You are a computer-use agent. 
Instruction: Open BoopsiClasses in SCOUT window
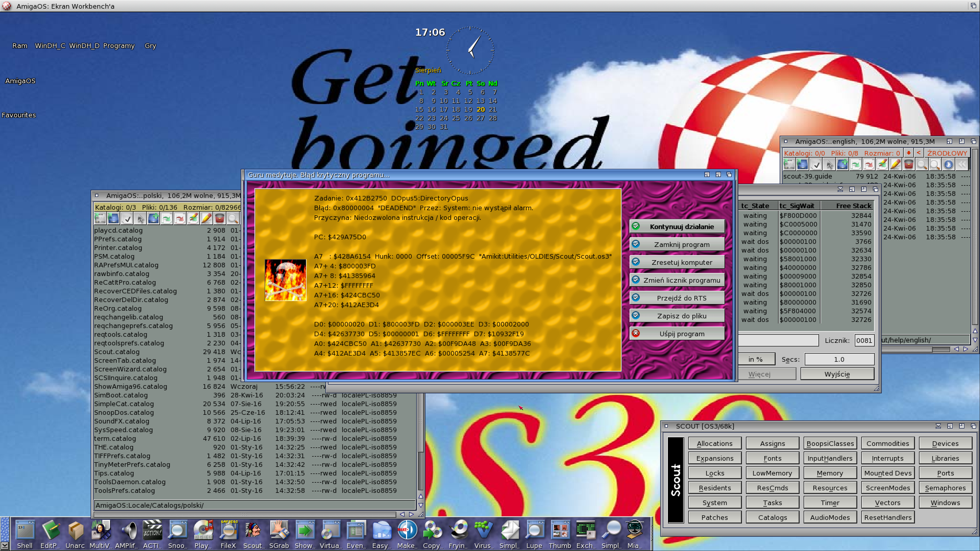point(830,443)
